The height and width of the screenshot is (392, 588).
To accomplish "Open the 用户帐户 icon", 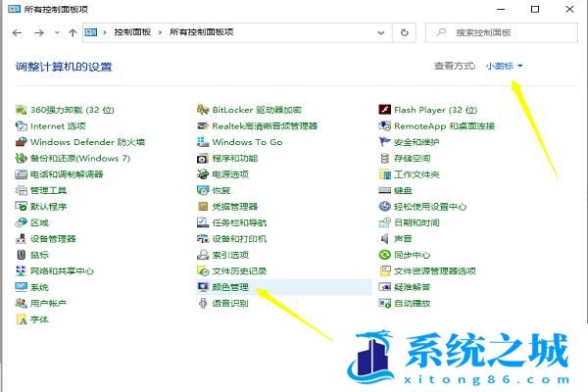I will pyautogui.click(x=21, y=303).
